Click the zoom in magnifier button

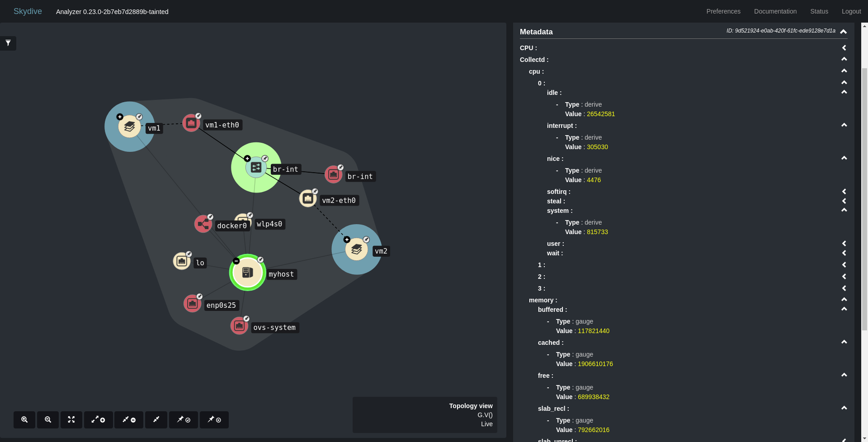click(x=24, y=420)
